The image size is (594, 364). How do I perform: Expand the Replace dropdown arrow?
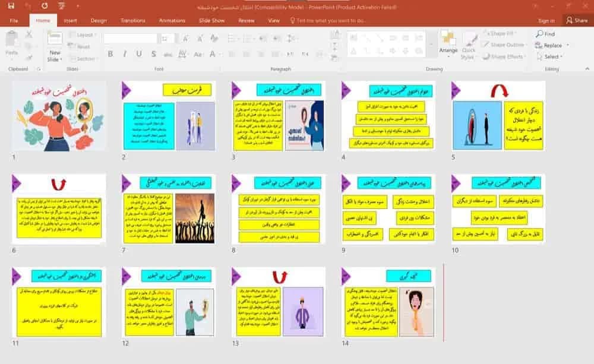tap(567, 46)
